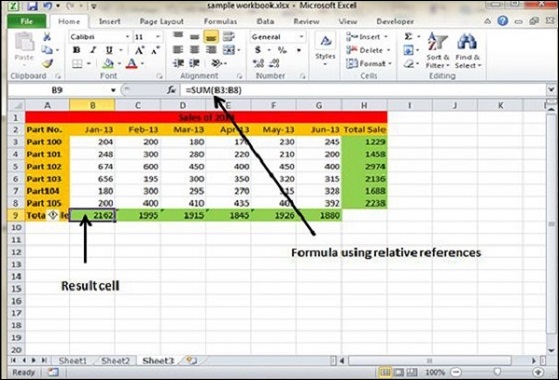The image size is (559, 380).
Task: Click the Percent Style icon
Action: 282,50
